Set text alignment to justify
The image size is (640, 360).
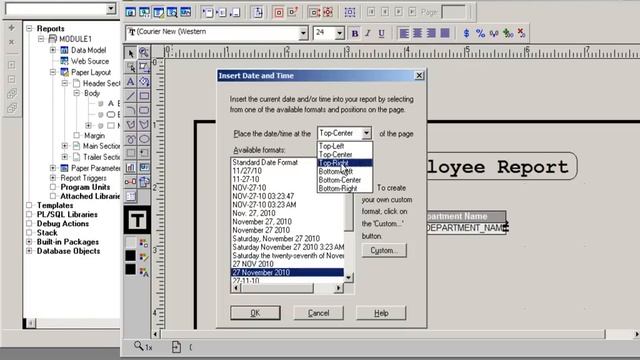click(x=444, y=33)
